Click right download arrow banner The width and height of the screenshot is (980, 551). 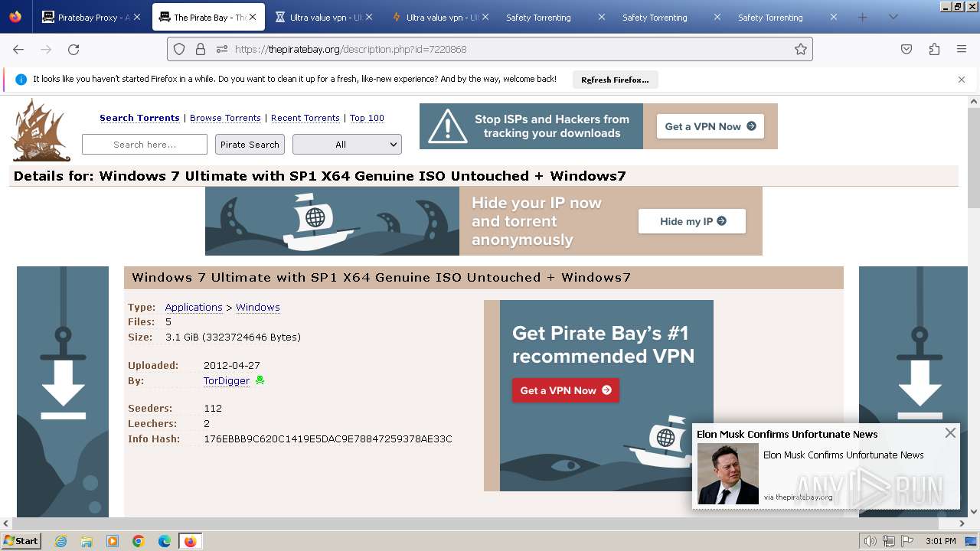click(913, 391)
